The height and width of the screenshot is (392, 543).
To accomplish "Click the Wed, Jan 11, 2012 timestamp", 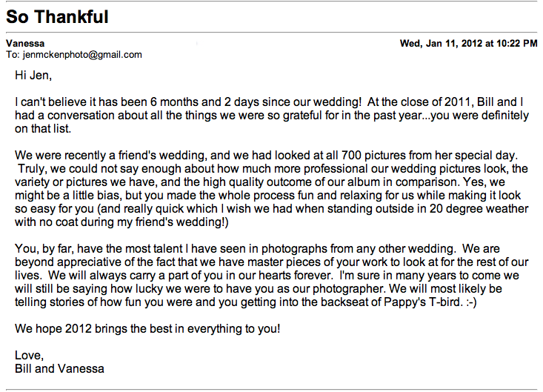I will (468, 43).
